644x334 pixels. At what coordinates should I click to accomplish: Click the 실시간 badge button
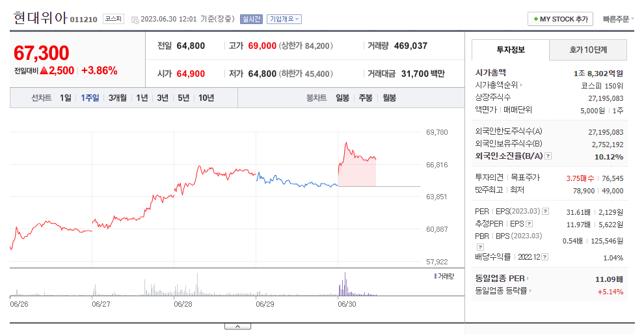(x=251, y=19)
